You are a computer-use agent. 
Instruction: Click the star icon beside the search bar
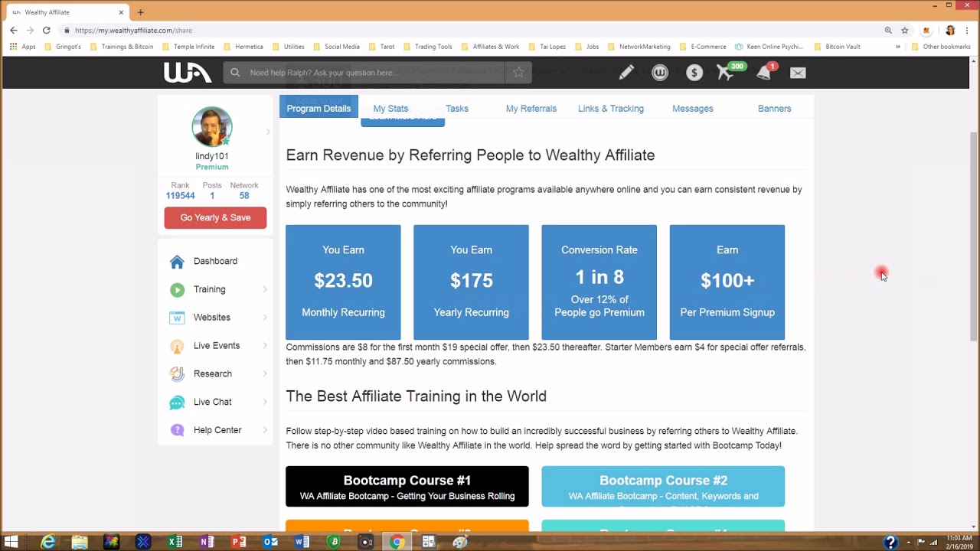(518, 73)
